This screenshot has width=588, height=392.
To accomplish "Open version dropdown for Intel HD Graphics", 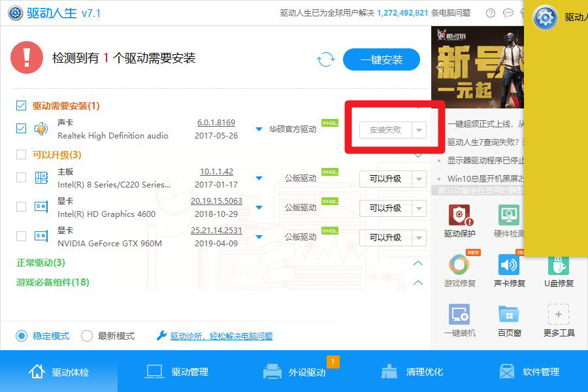I will [x=259, y=208].
